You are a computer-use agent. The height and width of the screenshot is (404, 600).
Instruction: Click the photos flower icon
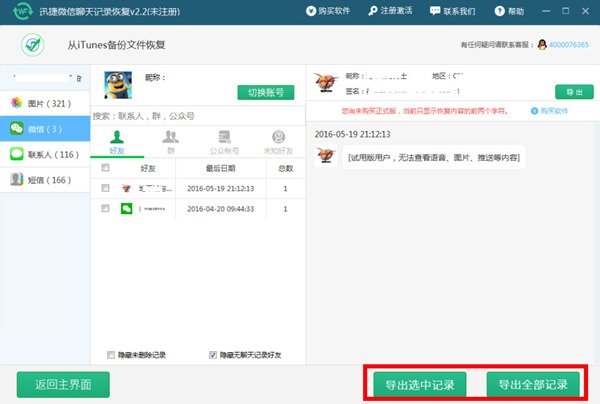pyautogui.click(x=16, y=103)
